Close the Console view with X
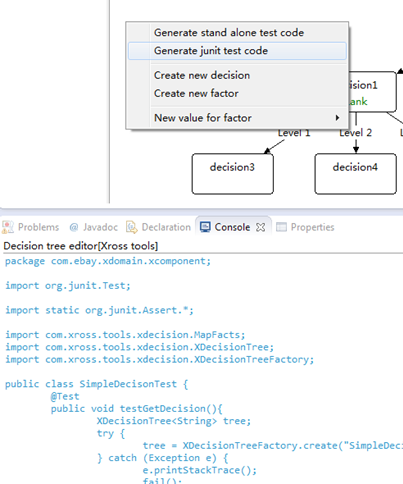Screen dimensions: 403x484 pyautogui.click(x=261, y=227)
